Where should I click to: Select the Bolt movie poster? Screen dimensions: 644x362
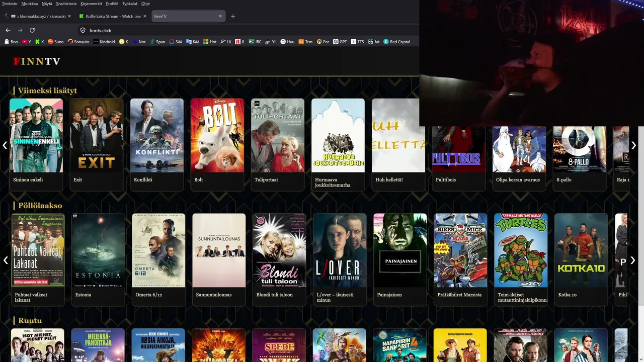(217, 135)
